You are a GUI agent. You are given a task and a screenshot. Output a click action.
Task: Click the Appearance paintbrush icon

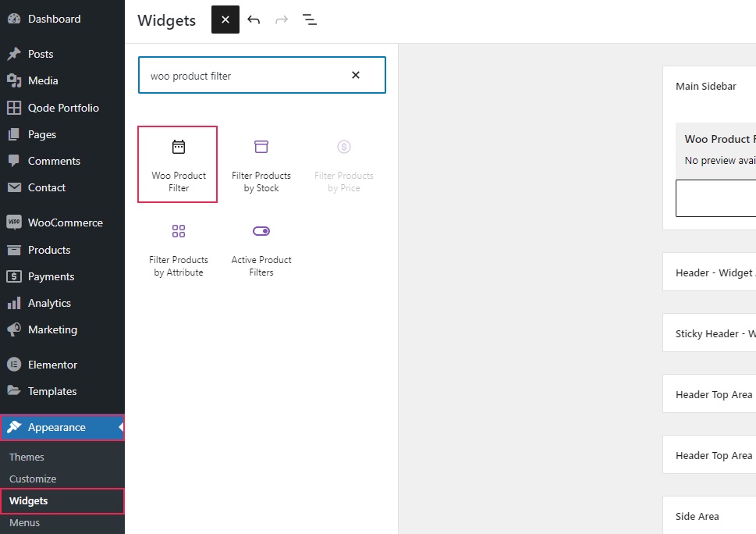(x=14, y=427)
